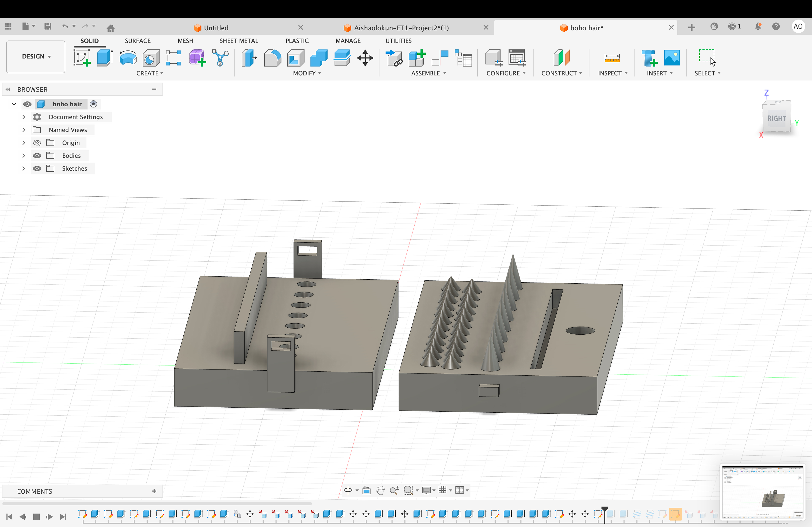Select the Shell tool
Image resolution: width=812 pixels, height=527 pixels.
pos(296,58)
